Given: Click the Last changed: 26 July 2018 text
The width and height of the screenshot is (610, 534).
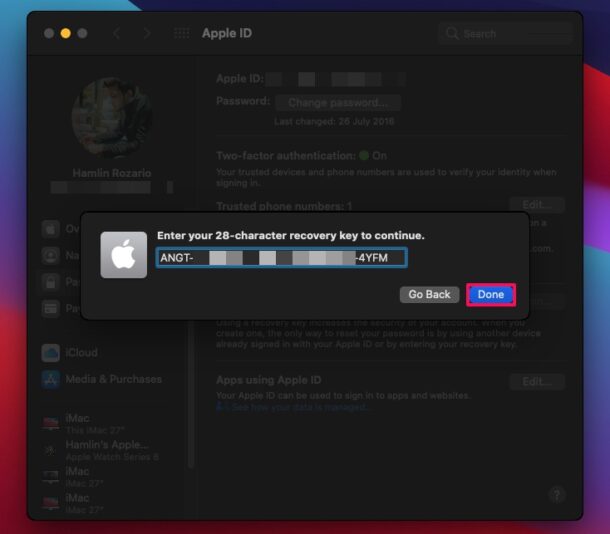Looking at the screenshot, I should tap(334, 122).
